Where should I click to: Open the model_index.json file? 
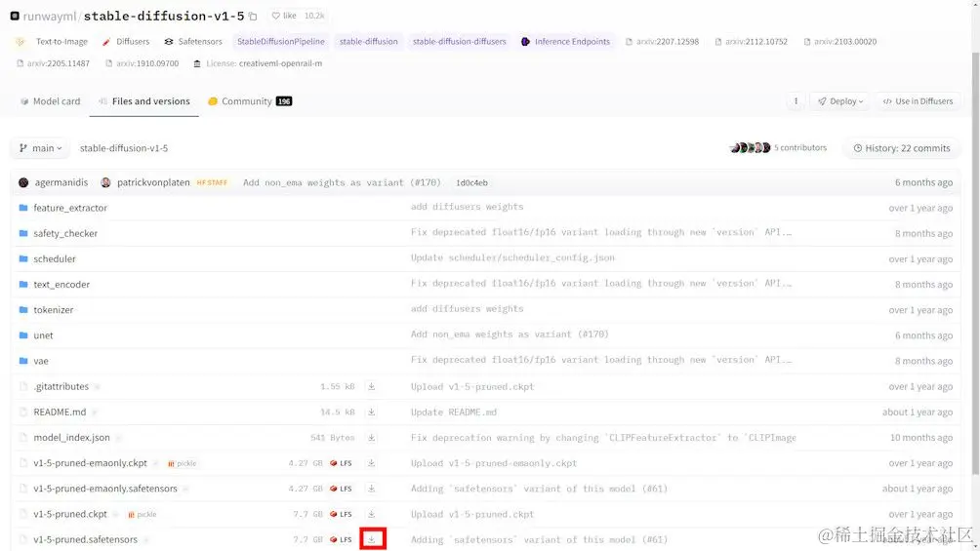(x=71, y=438)
